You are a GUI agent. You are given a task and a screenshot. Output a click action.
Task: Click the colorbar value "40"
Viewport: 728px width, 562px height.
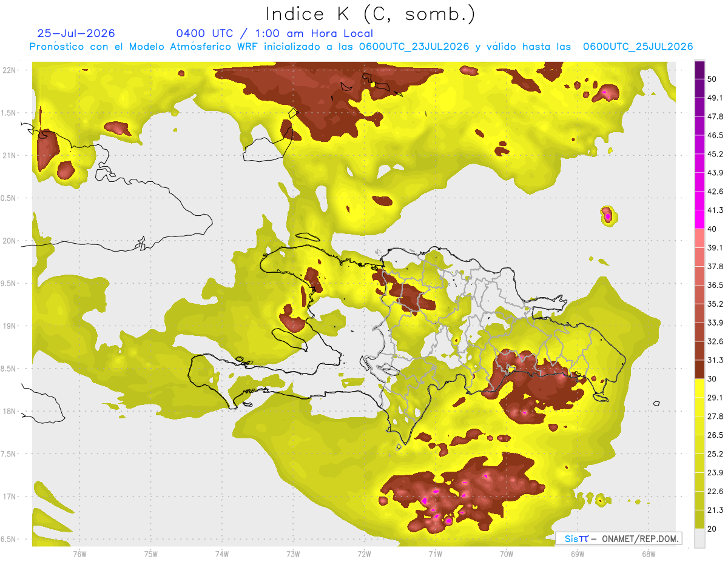[x=713, y=229]
